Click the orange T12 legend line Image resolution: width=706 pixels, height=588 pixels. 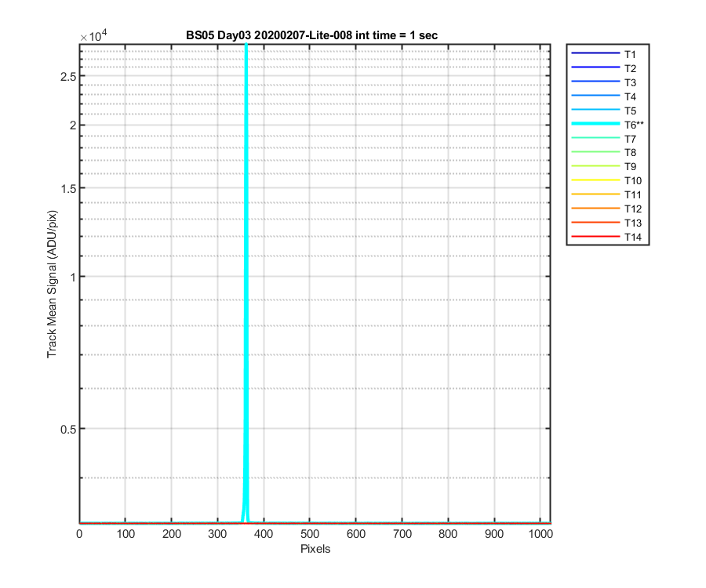[x=595, y=209]
